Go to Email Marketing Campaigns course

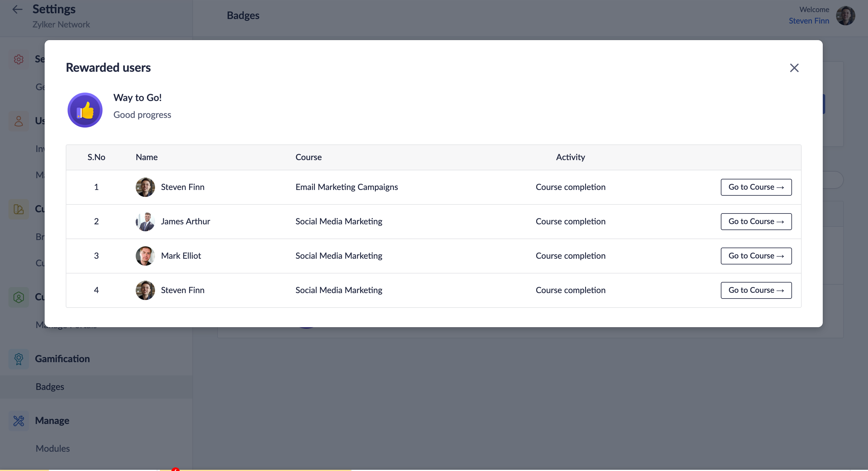tap(756, 187)
